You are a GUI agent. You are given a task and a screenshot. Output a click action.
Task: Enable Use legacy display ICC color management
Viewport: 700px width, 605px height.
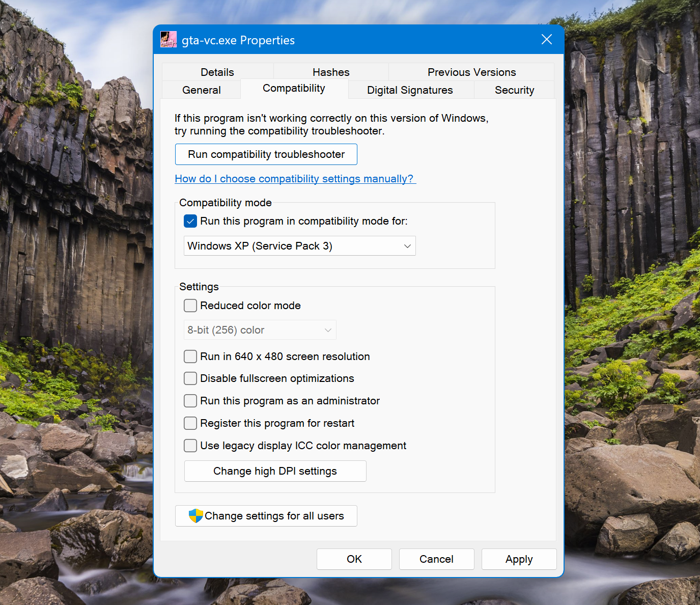[190, 446]
